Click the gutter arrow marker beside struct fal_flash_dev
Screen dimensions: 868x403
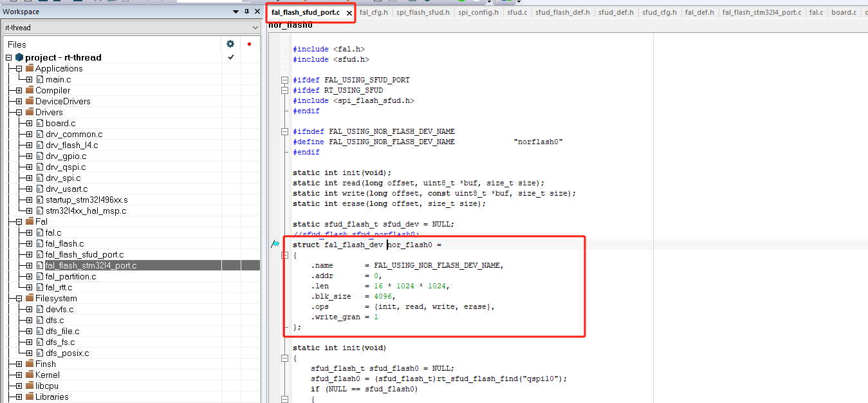(x=275, y=244)
